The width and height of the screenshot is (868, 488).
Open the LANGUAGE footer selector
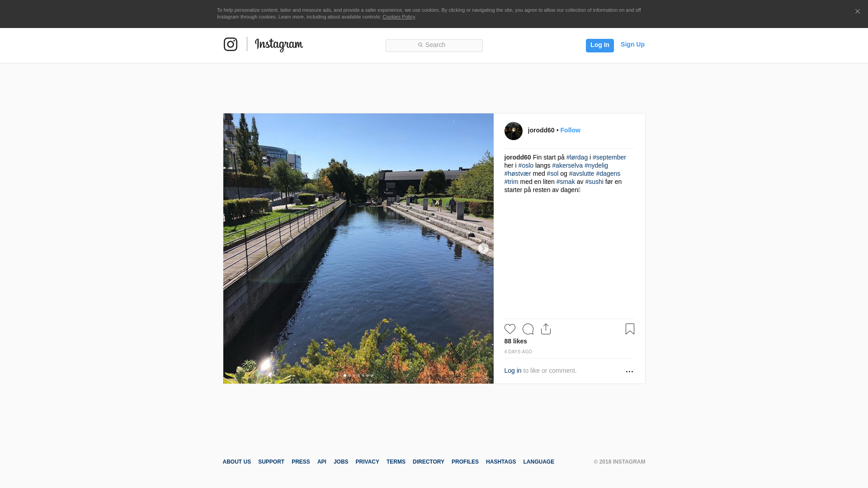538,462
